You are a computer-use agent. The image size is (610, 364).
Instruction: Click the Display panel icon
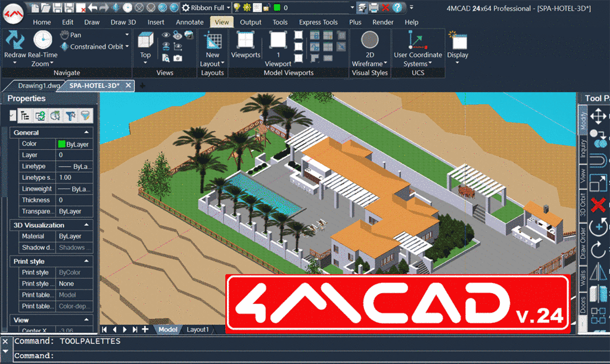[458, 40]
